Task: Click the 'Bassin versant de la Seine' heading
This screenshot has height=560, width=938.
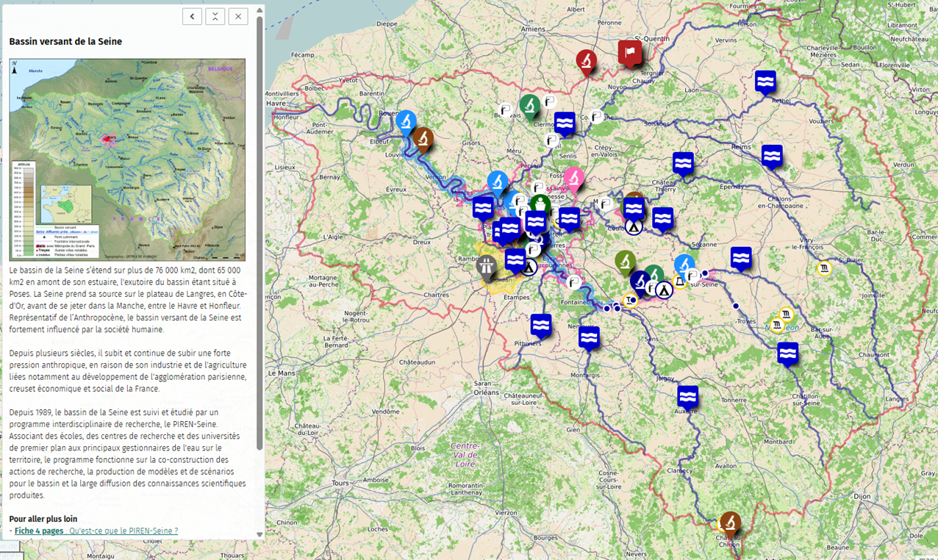Action: [x=65, y=42]
